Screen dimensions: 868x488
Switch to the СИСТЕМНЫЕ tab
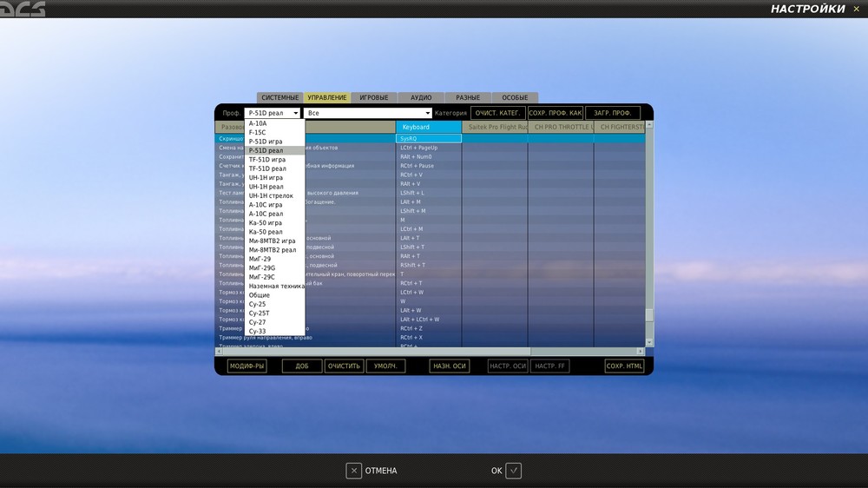point(279,97)
